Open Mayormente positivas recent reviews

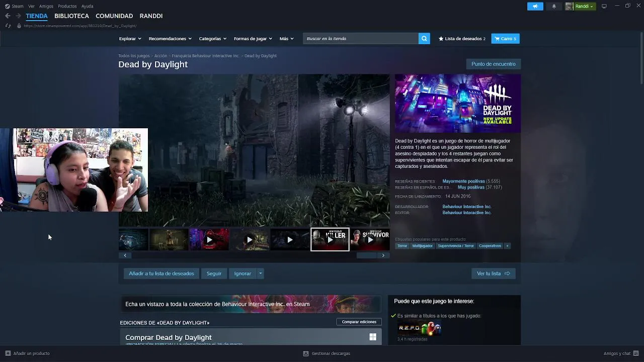(x=463, y=181)
